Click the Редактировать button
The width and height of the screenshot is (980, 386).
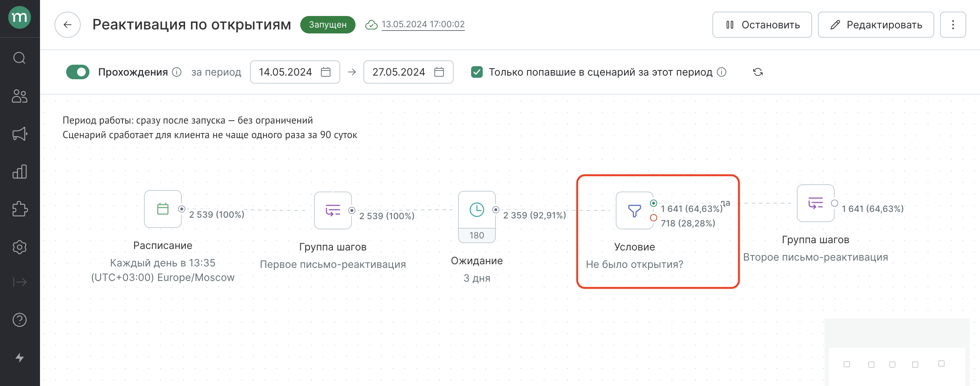click(875, 25)
